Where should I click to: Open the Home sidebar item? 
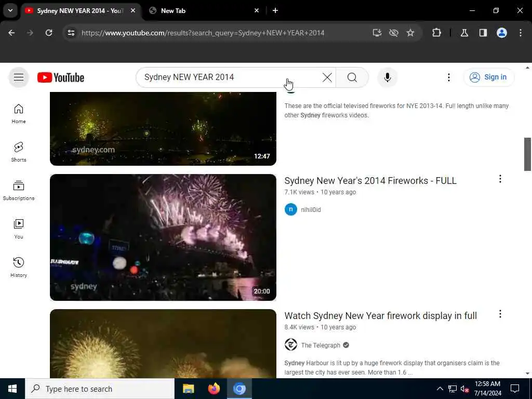coord(19,114)
